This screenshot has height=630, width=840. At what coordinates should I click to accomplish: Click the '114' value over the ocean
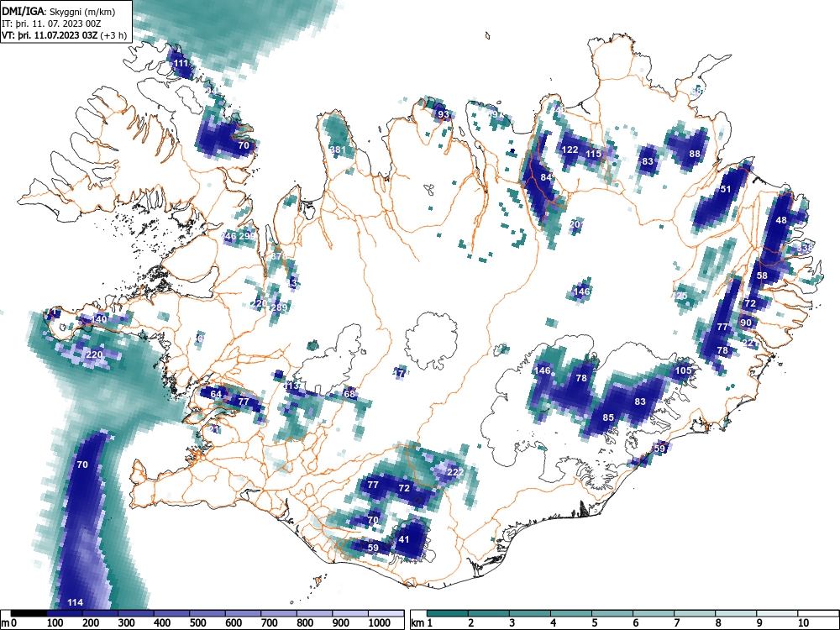click(75, 602)
